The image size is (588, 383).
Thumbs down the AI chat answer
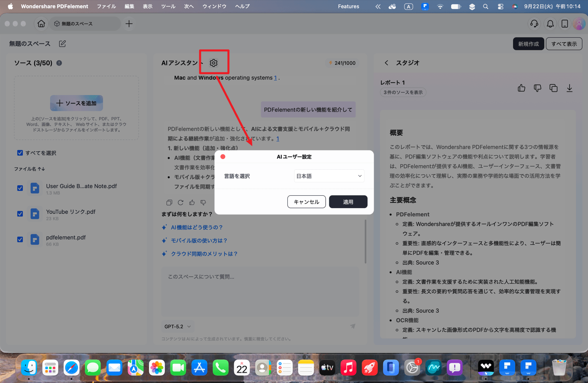click(203, 202)
